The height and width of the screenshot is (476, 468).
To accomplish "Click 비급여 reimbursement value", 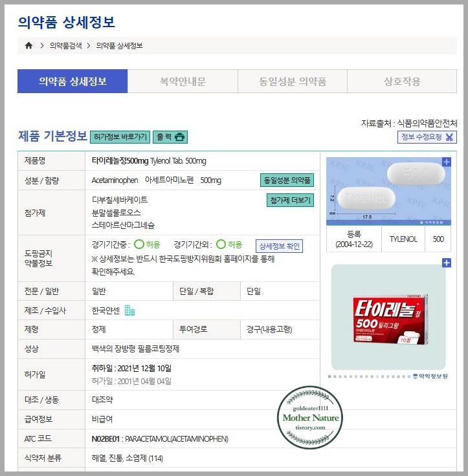I will click(x=102, y=419).
